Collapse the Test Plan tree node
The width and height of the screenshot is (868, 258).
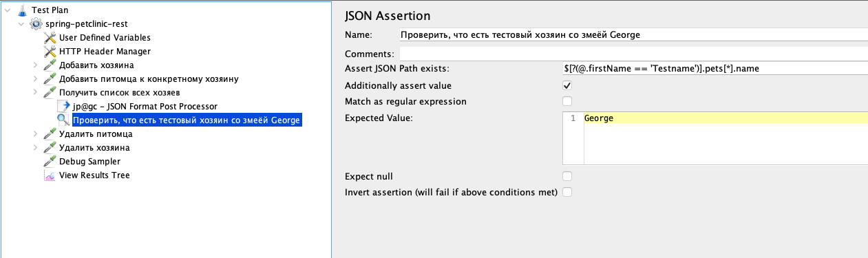click(x=8, y=10)
